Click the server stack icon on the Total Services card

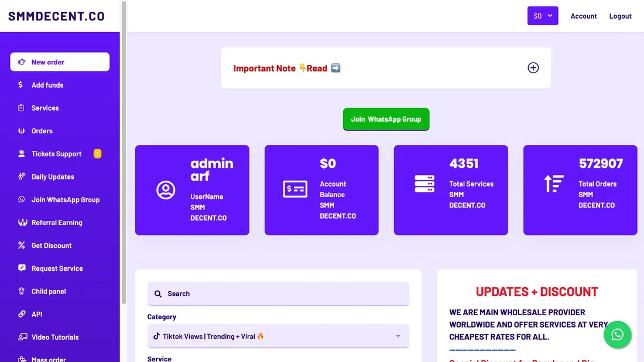pos(424,184)
